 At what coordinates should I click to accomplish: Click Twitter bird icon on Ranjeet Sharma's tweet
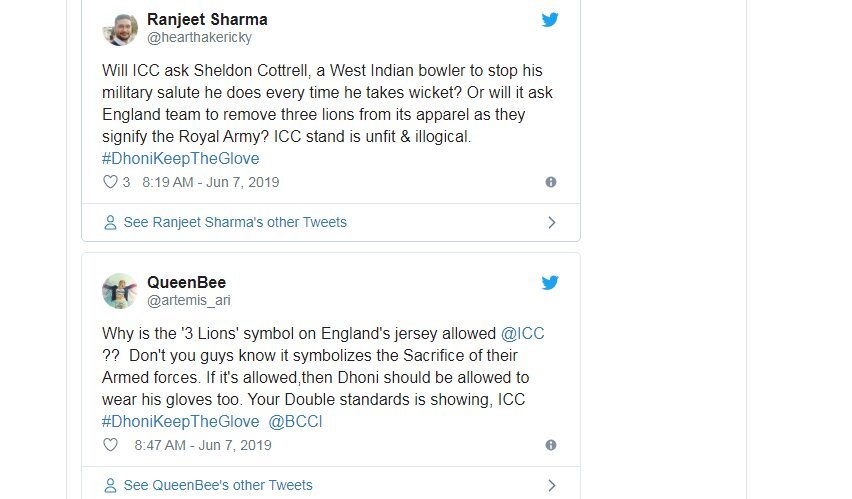pos(550,20)
